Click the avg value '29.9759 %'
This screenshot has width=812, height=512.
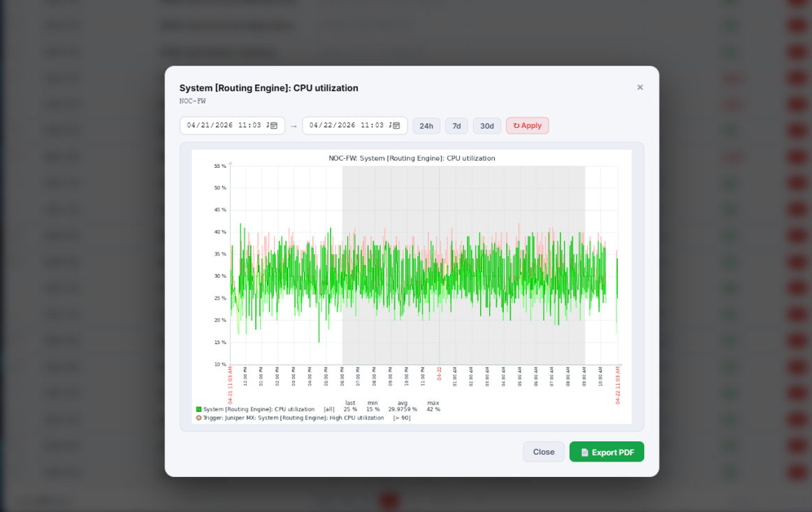403,409
